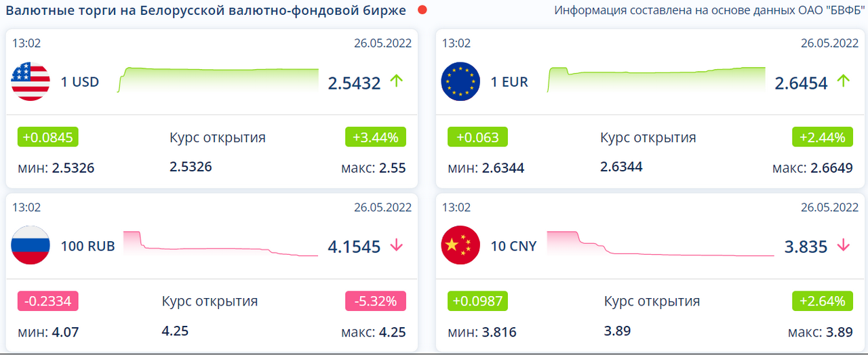The height and width of the screenshot is (355, 868).
Task: Click the United States flag icon
Action: [x=31, y=82]
